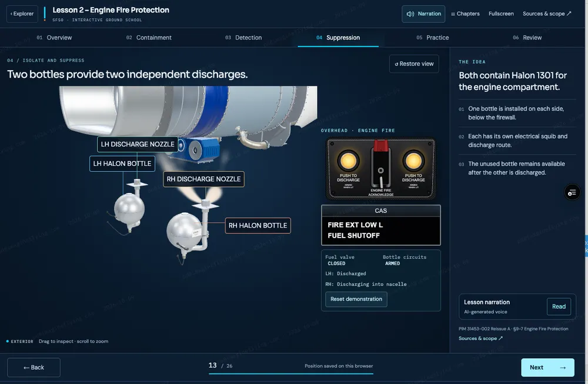This screenshot has height=384, width=588.
Task: Go to Next slide
Action: [547, 368]
